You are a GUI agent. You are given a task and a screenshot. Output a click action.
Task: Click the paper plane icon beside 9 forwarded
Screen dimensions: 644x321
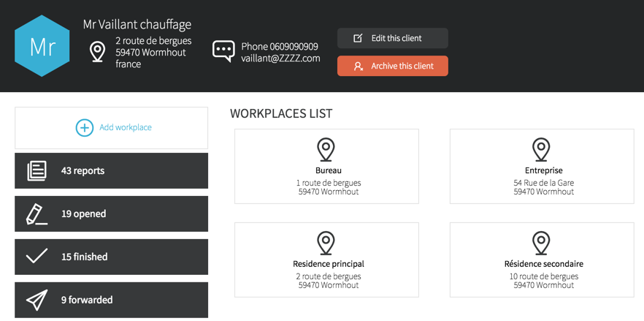37,300
